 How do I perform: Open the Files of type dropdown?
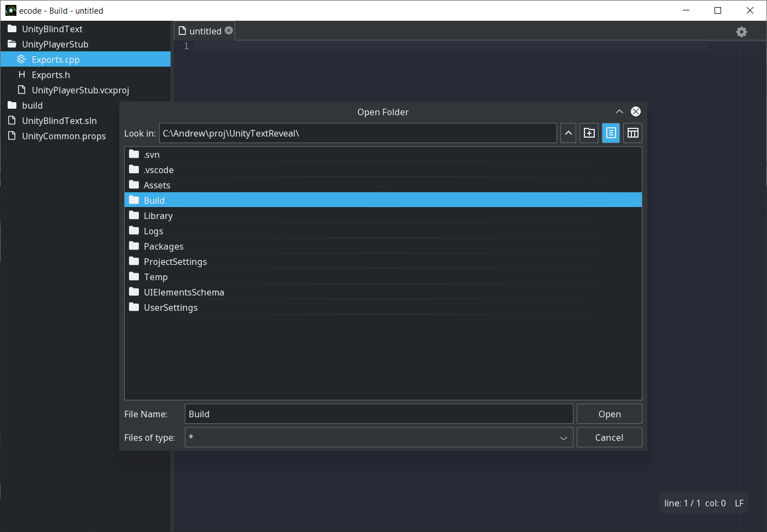(564, 438)
